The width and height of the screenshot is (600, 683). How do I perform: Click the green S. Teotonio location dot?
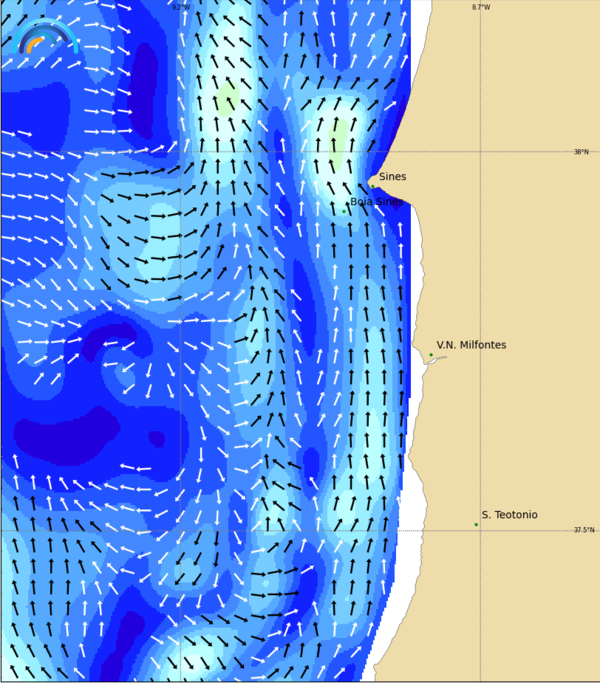point(476,524)
